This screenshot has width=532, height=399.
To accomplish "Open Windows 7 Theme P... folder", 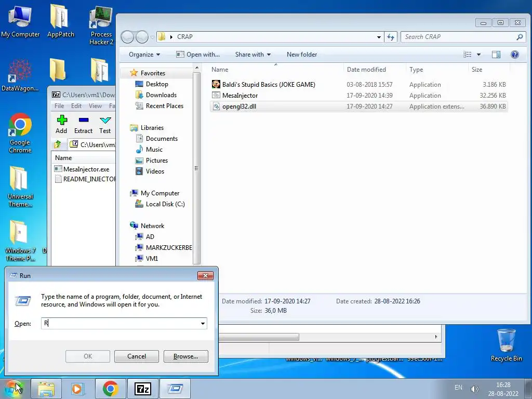I will click(x=20, y=241).
